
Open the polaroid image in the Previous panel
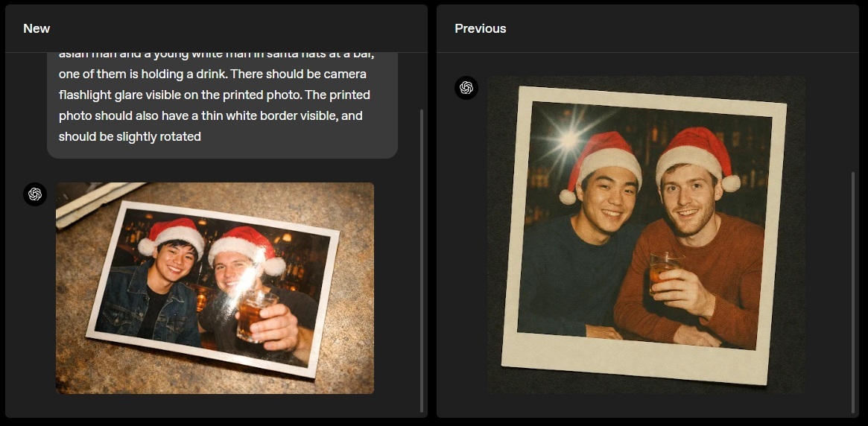646,235
